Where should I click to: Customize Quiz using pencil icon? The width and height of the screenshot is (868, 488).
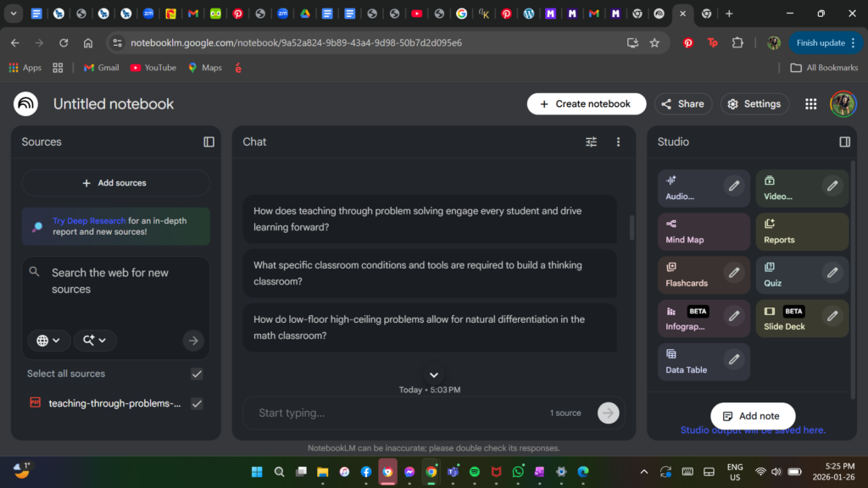pos(832,273)
